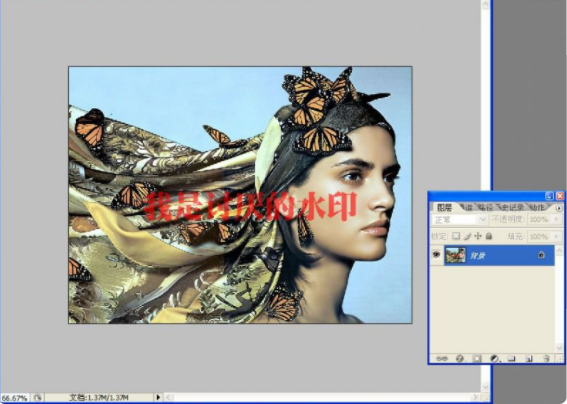Open the status bar info arrow menu

click(x=158, y=397)
